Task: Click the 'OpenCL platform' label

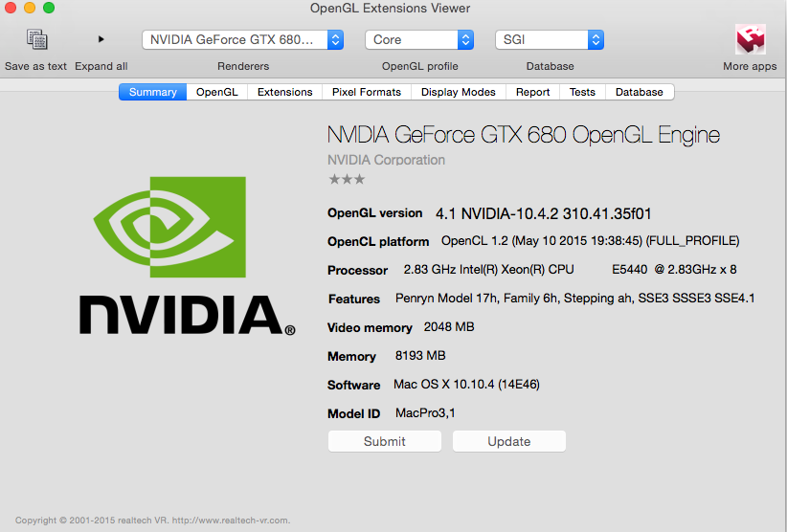Action: (x=378, y=242)
